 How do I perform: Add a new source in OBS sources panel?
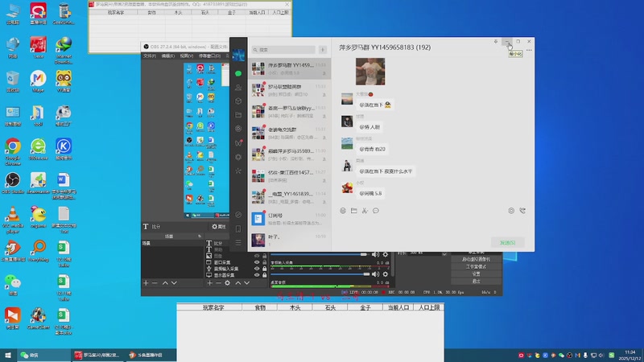tap(209, 283)
